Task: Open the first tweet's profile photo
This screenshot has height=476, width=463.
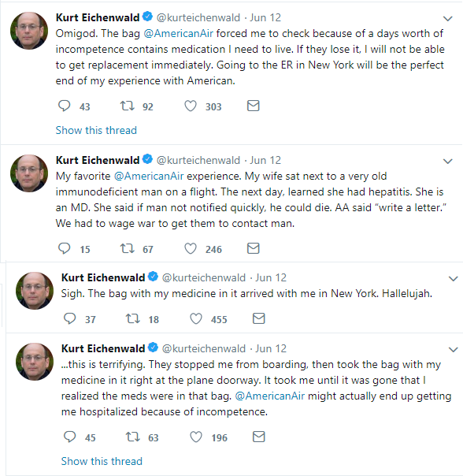Action: pos(29,31)
